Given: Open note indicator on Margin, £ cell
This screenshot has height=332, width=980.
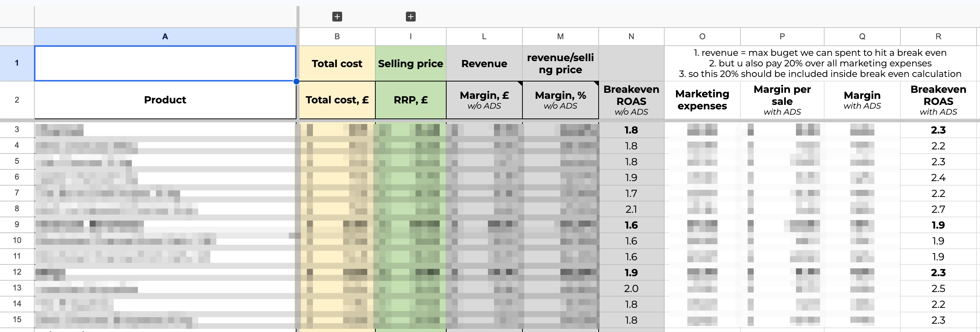Looking at the screenshot, I should [520, 83].
